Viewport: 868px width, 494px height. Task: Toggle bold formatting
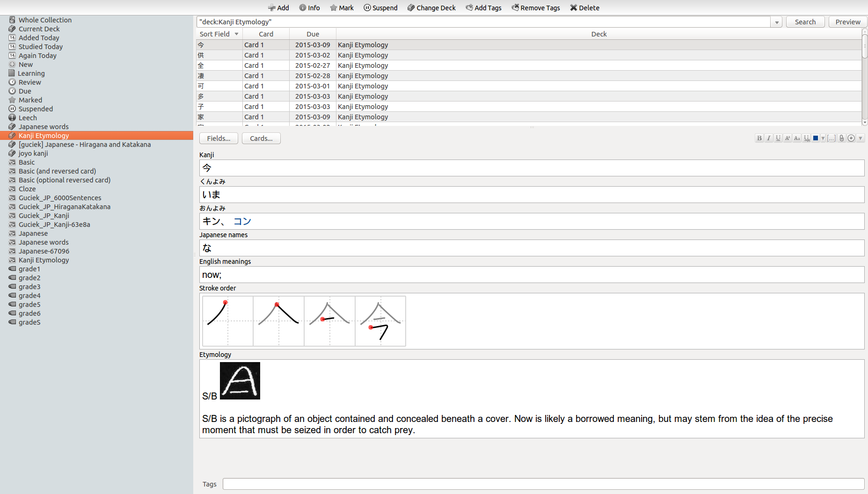[x=759, y=138]
